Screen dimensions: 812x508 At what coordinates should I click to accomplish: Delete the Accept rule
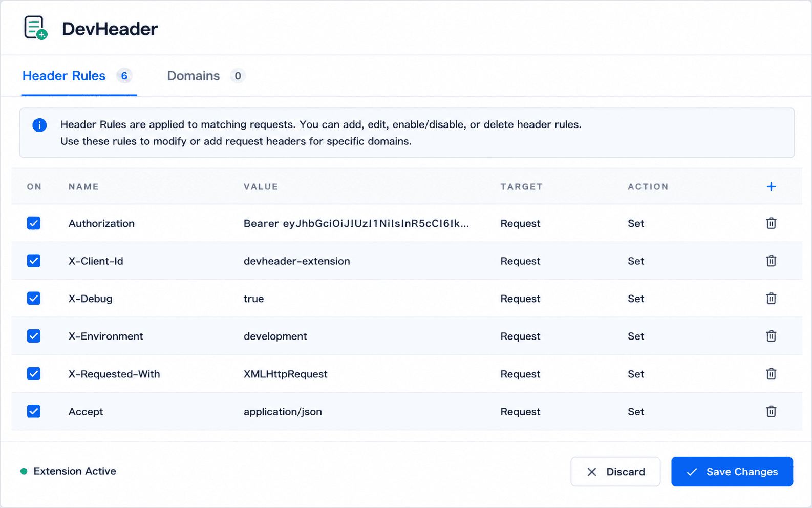tap(771, 411)
